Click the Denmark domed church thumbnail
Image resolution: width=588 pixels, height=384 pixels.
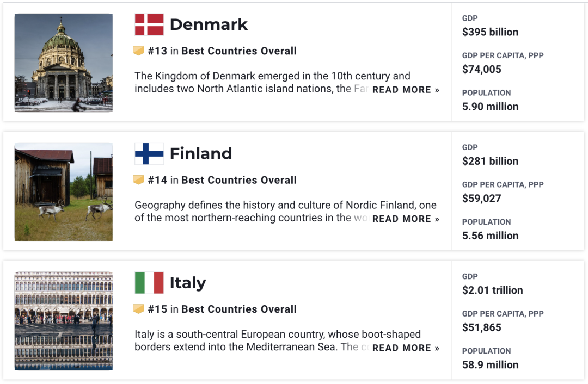[x=64, y=63]
